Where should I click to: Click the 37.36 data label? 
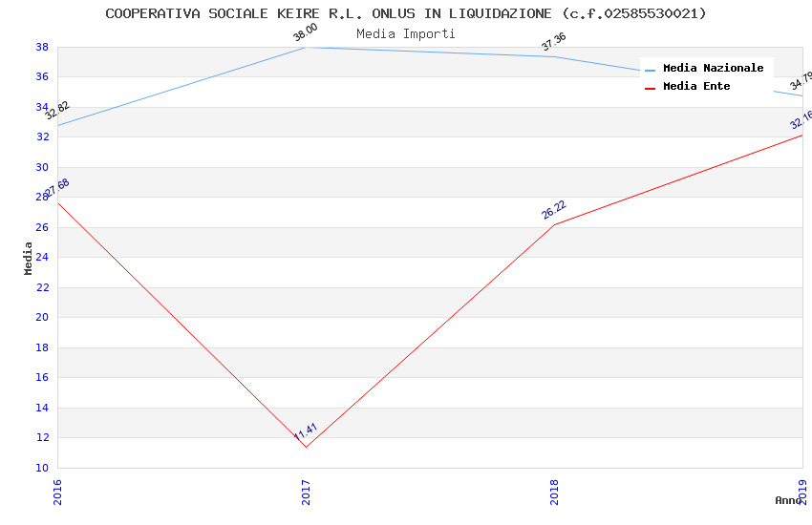[554, 42]
